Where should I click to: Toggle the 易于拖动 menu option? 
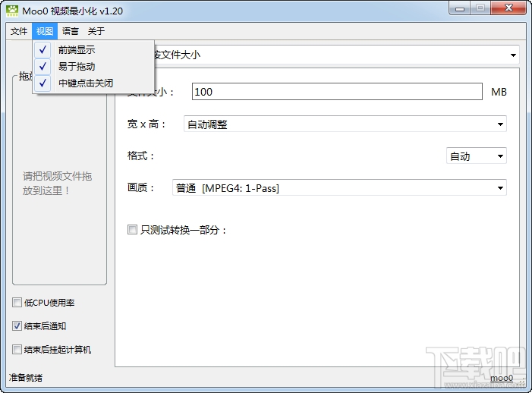tap(93, 67)
